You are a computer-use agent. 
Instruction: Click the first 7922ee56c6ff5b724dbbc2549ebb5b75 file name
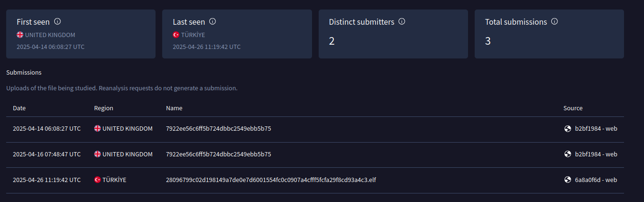click(219, 128)
